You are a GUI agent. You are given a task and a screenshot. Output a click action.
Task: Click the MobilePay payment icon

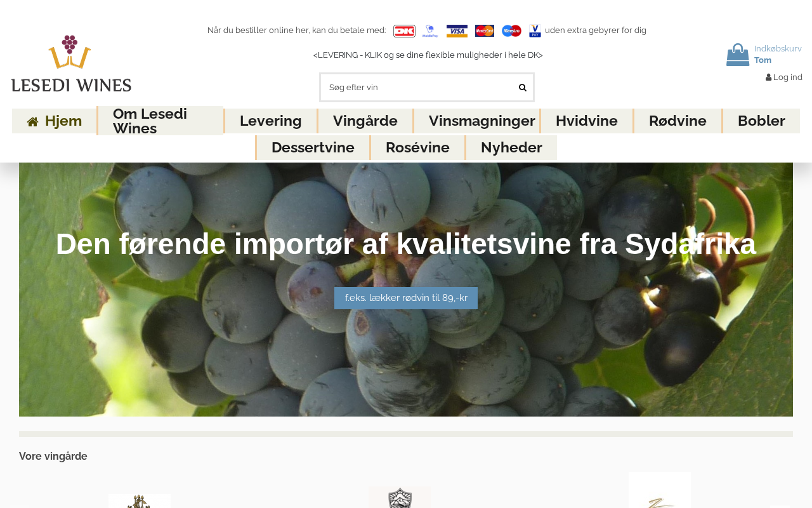(x=430, y=31)
